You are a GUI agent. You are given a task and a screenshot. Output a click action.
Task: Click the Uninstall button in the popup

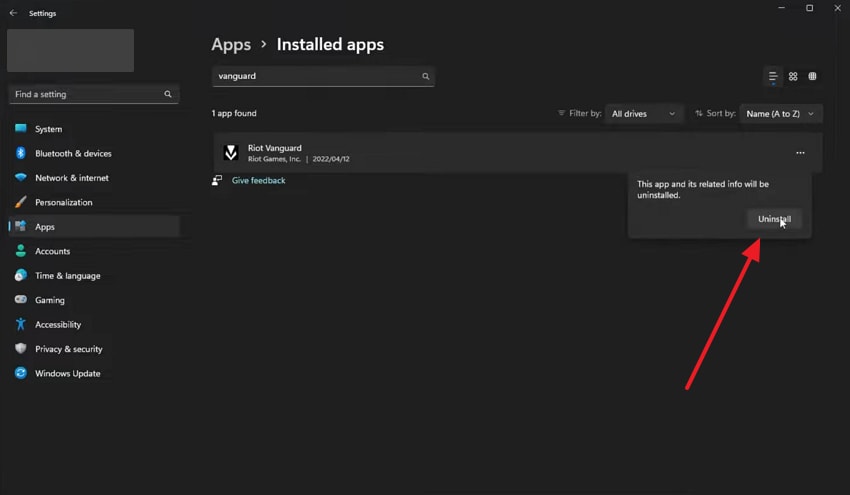[x=774, y=219]
